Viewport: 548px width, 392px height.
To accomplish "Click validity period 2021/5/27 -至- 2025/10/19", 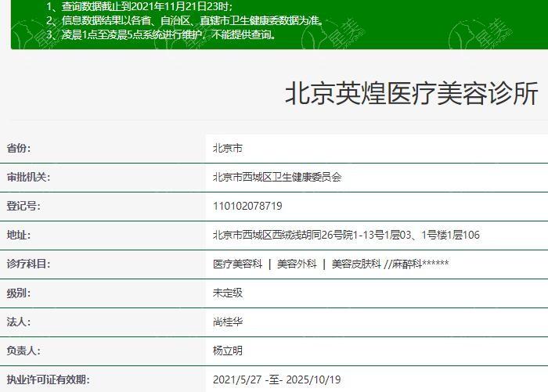I will [x=277, y=379].
